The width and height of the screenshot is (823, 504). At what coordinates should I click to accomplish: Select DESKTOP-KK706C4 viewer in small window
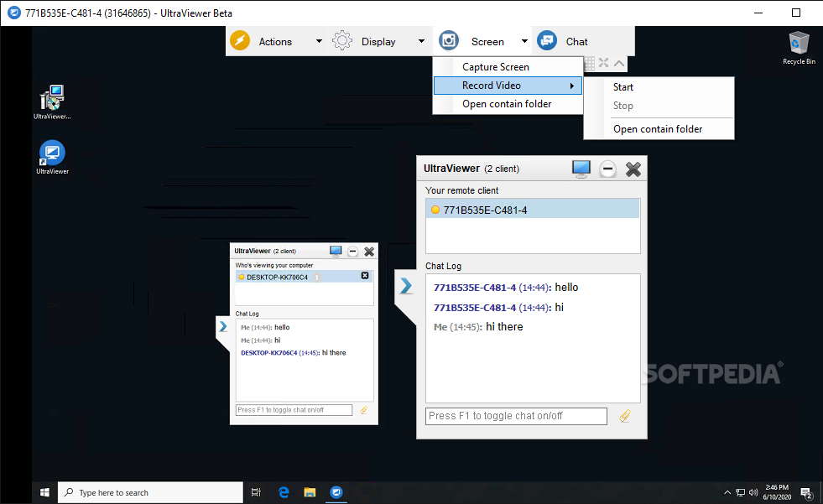[304, 277]
